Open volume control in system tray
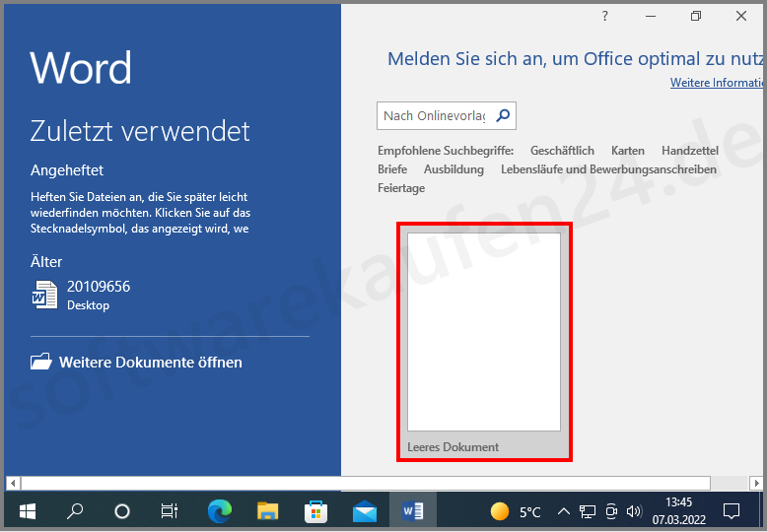This screenshot has height=532, width=767. pos(634,512)
